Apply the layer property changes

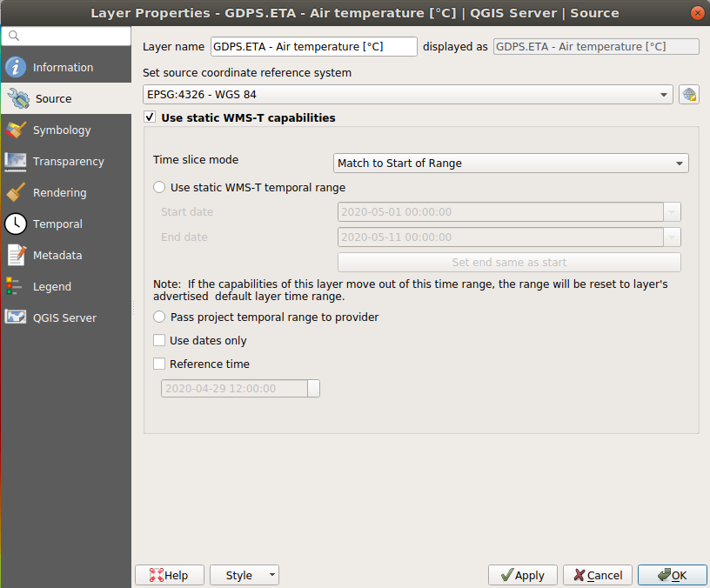[522, 575]
